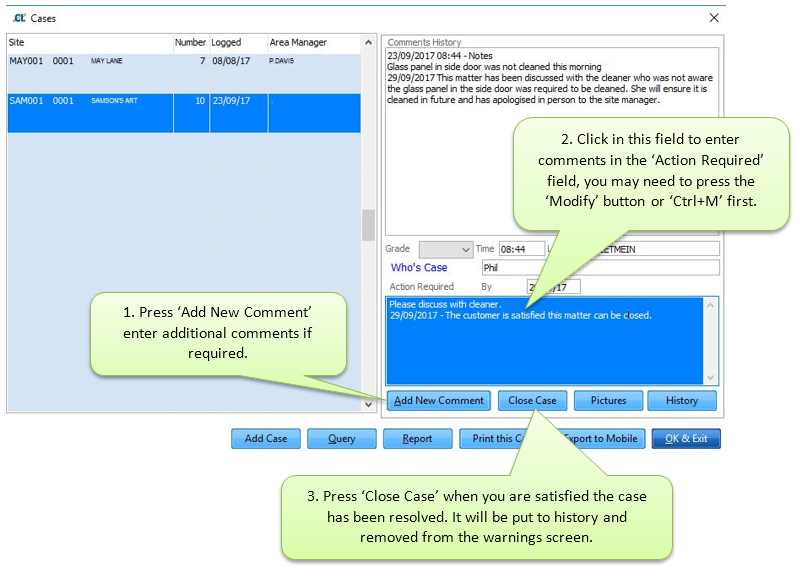Open the Query button

pos(341,438)
